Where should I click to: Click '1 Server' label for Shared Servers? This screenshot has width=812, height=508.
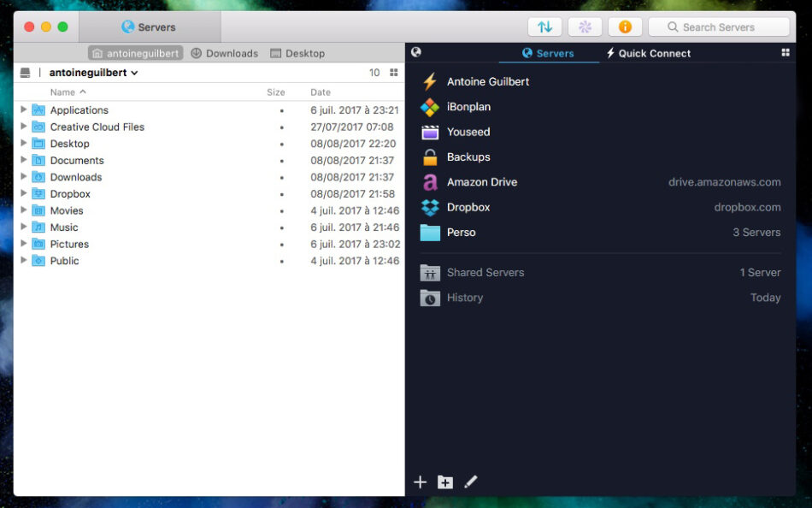(760, 272)
